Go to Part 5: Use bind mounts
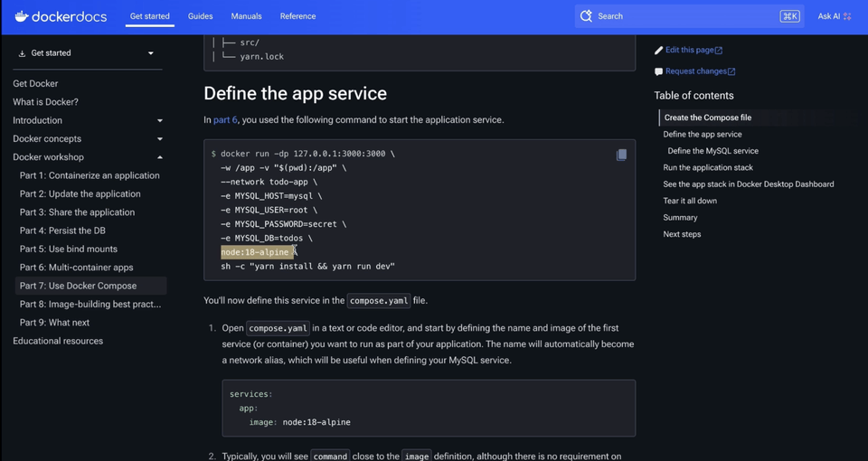This screenshot has height=461, width=868. click(x=69, y=249)
